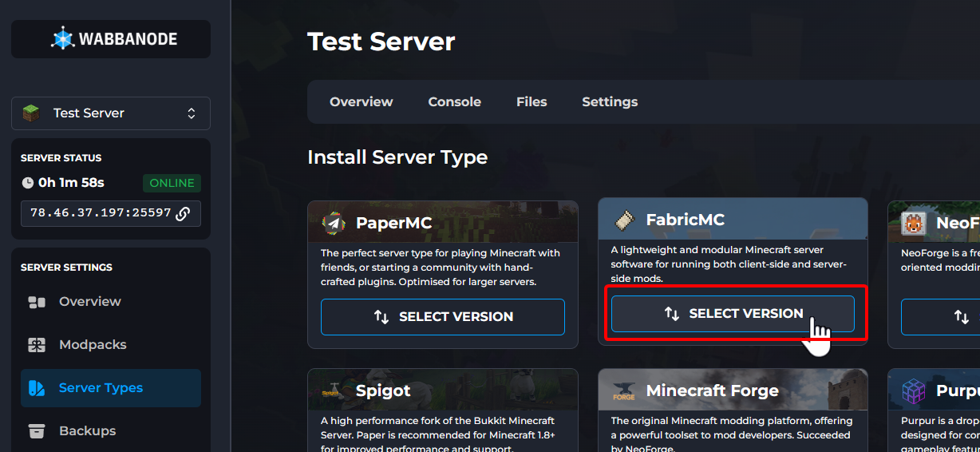Click the PaperMC logo icon
The image size is (980, 452).
coord(334,223)
